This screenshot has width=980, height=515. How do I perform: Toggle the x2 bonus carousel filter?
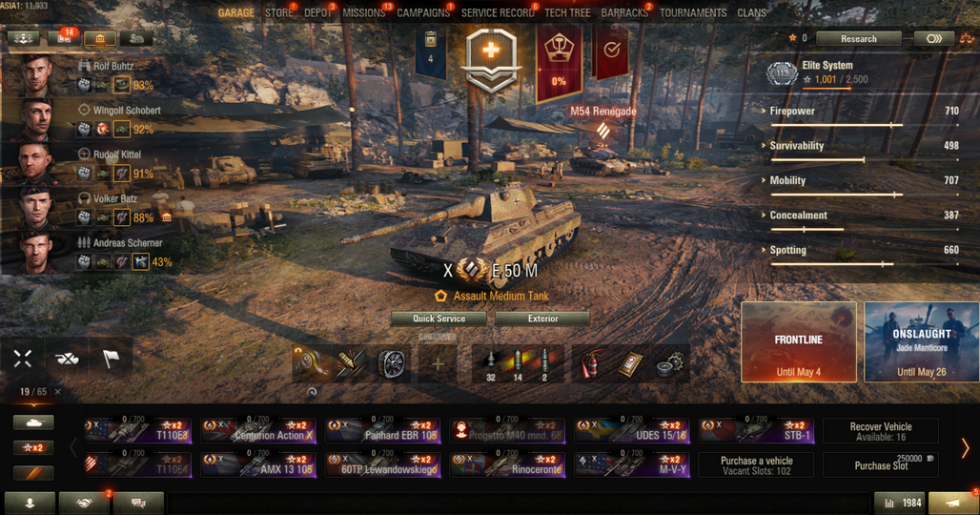tap(33, 447)
